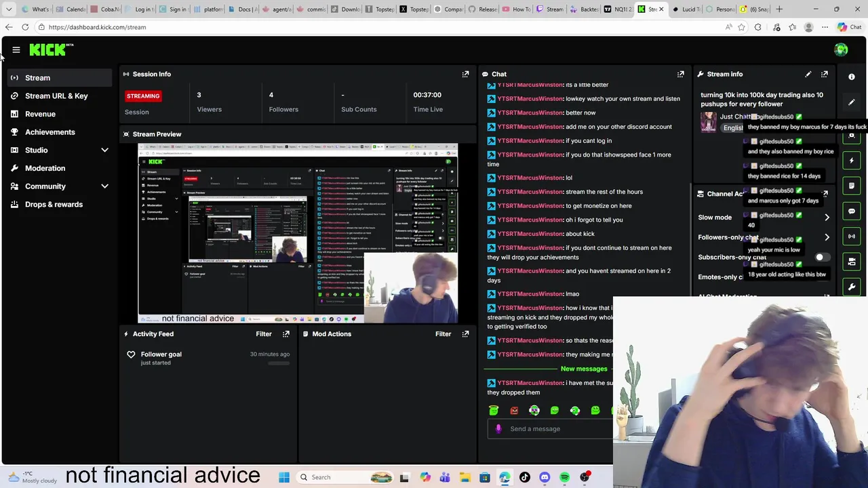The image size is (868, 488).
Task: Click the user avatar at top right
Action: pyautogui.click(x=841, y=49)
